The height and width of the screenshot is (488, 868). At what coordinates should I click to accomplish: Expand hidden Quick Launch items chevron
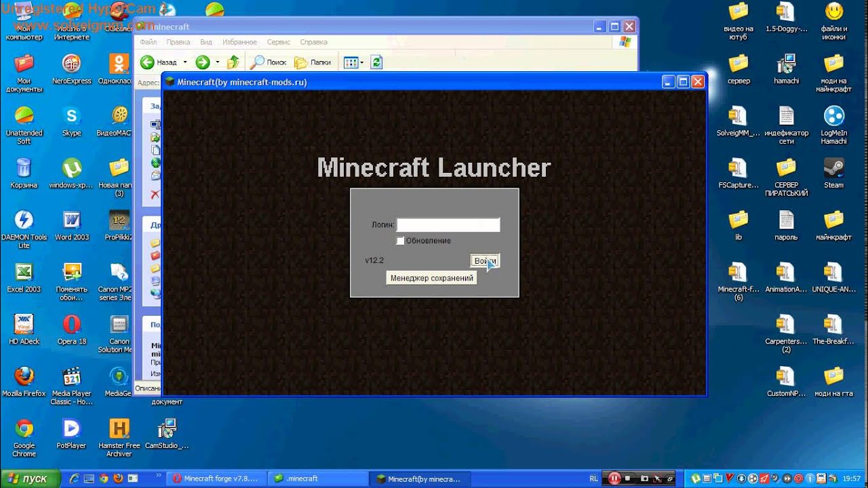[159, 476]
